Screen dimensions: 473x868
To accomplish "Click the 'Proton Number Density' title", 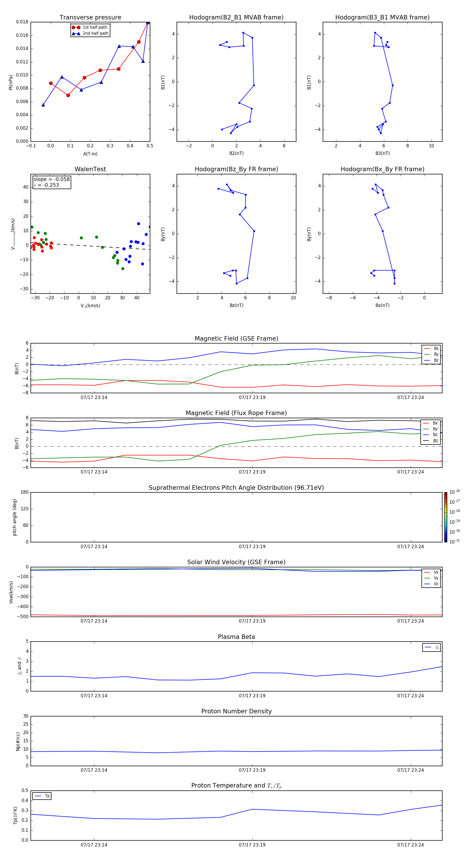I will pos(236,711).
